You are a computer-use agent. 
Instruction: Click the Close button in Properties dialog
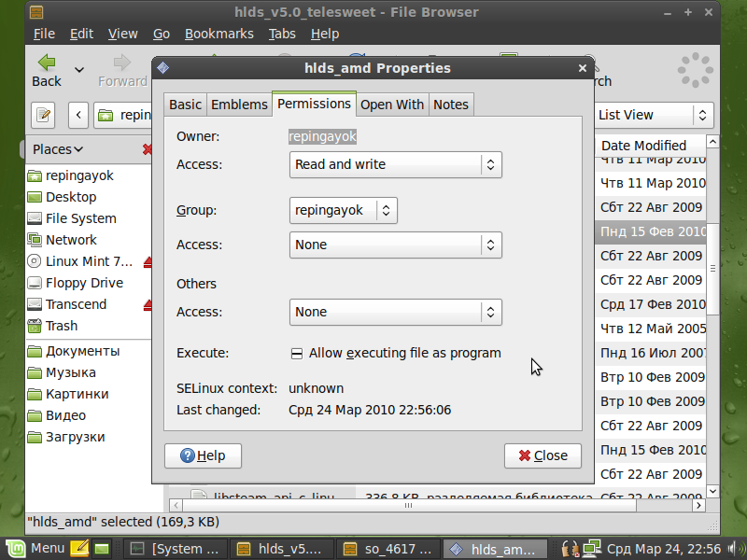pyautogui.click(x=543, y=455)
